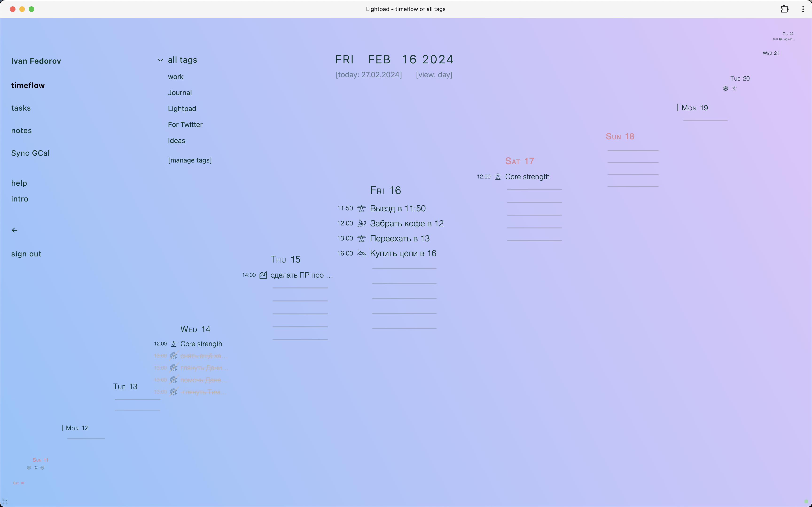
Task: Click the landscape icon beside Купить цепи
Action: point(361,254)
